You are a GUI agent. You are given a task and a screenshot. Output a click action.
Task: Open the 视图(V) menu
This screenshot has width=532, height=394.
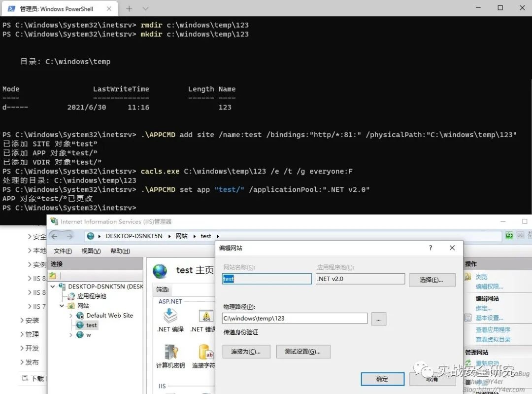pyautogui.click(x=91, y=251)
